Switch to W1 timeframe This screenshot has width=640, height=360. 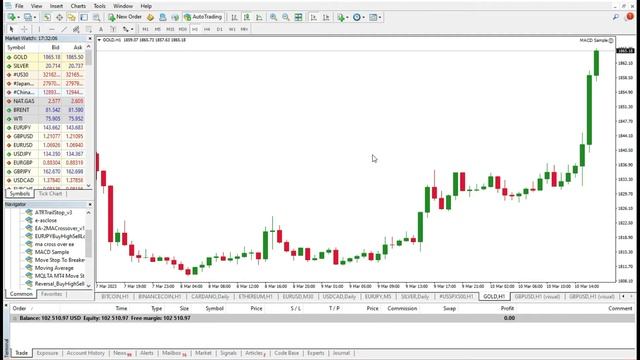point(232,29)
